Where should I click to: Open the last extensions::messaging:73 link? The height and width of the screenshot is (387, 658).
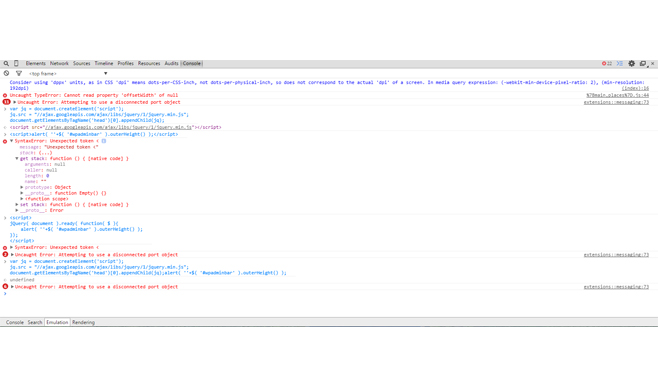tap(616, 287)
